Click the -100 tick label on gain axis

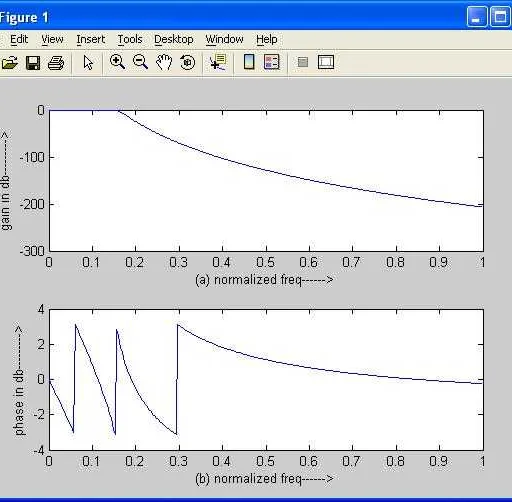(x=32, y=157)
